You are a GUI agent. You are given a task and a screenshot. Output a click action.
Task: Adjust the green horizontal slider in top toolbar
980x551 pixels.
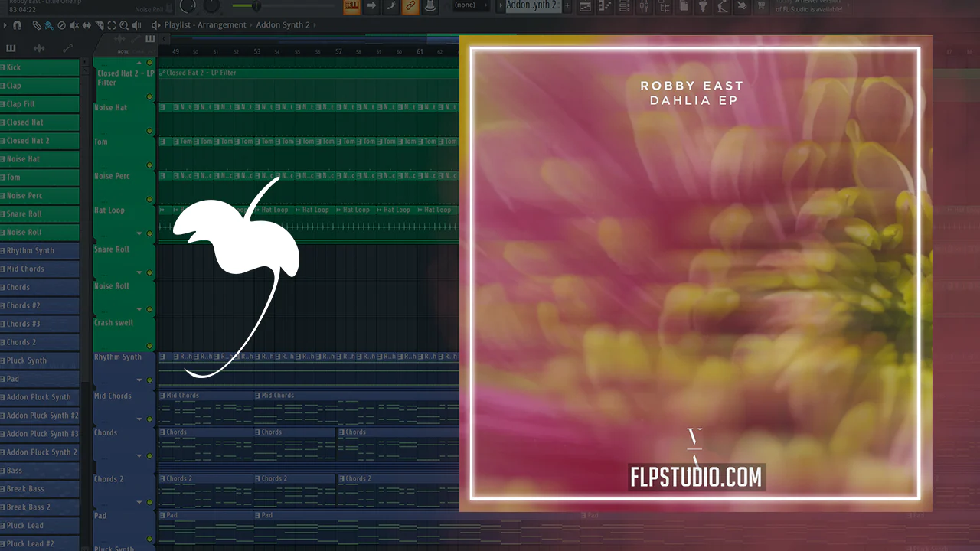[256, 6]
